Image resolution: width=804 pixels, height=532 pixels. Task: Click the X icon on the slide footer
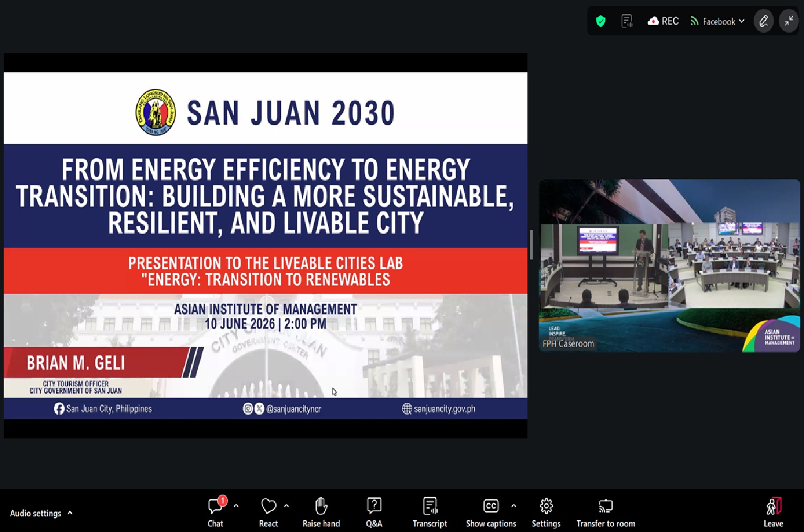259,409
